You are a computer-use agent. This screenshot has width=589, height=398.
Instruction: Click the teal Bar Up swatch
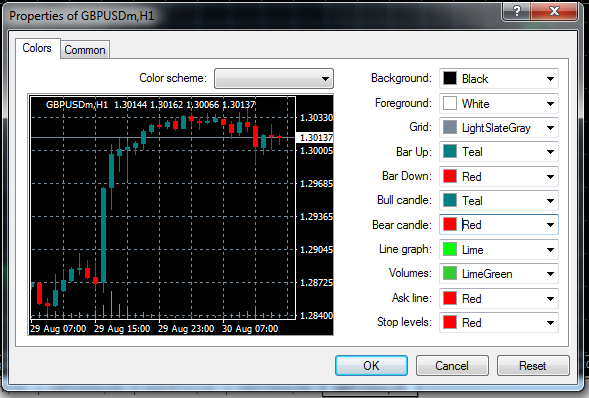tap(450, 151)
